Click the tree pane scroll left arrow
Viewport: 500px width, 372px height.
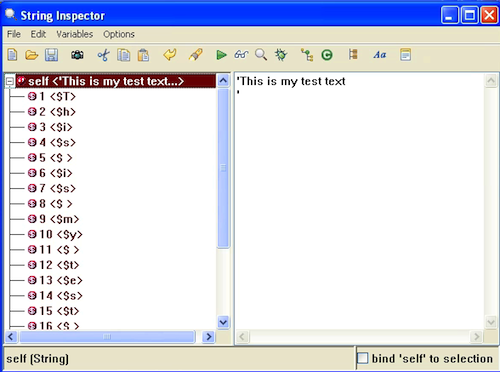(x=11, y=337)
